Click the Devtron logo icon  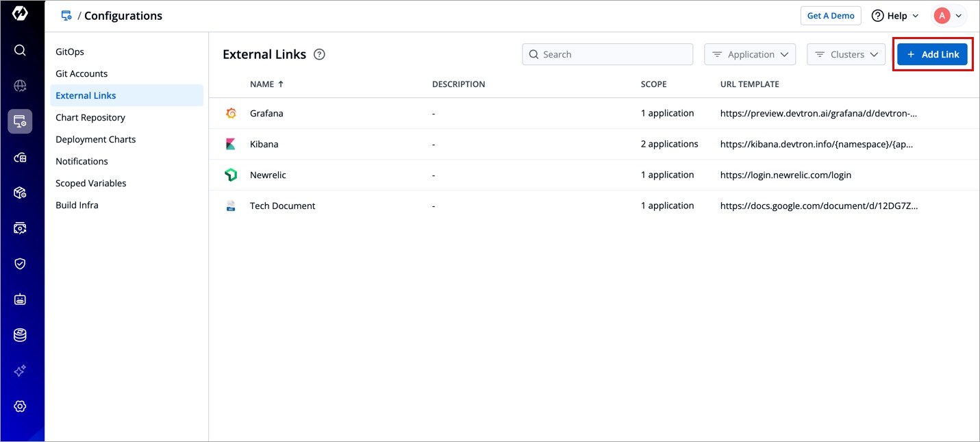point(20,14)
